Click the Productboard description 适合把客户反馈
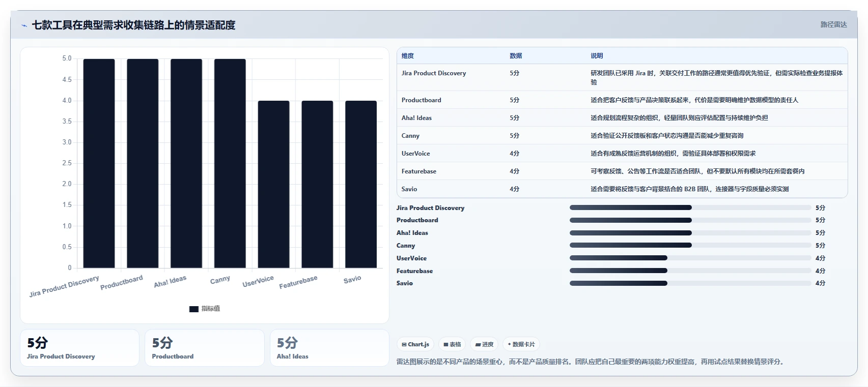 pos(694,100)
